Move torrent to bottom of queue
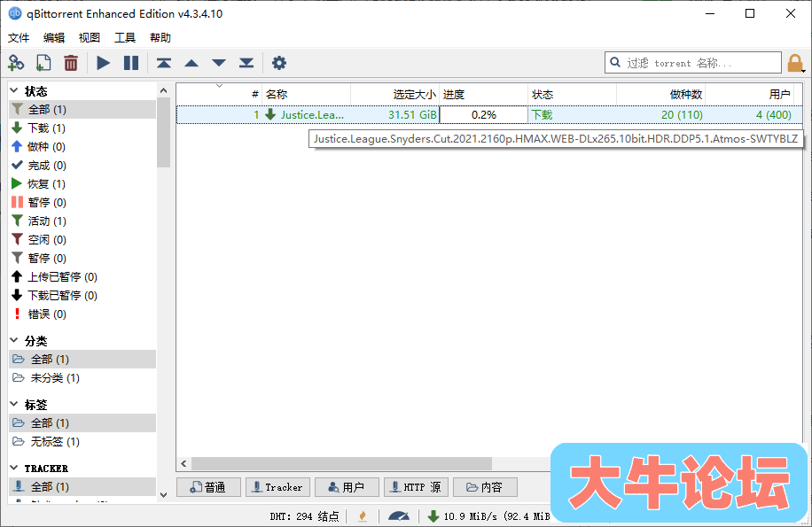The height and width of the screenshot is (527, 812). 246,63
